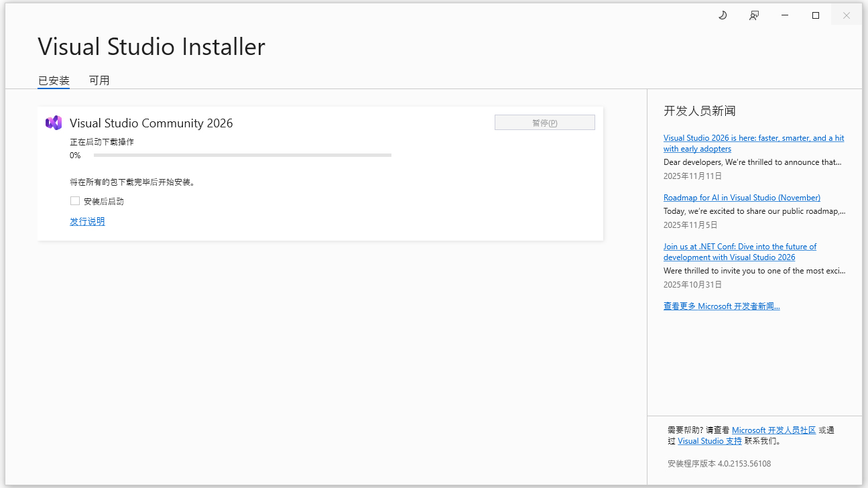Select the 已安装 tab
This screenshot has width=868, height=488.
[x=54, y=80]
